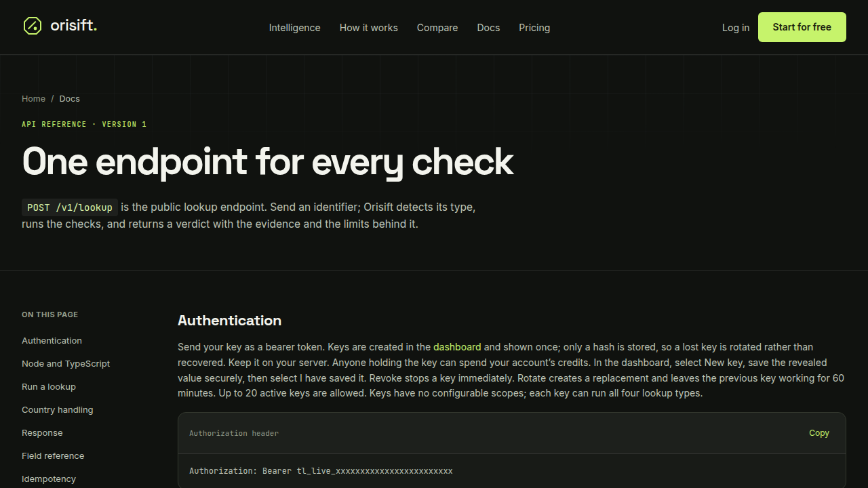
Task: Click the 'ON THIS PAGE' sidebar label
Action: [50, 314]
